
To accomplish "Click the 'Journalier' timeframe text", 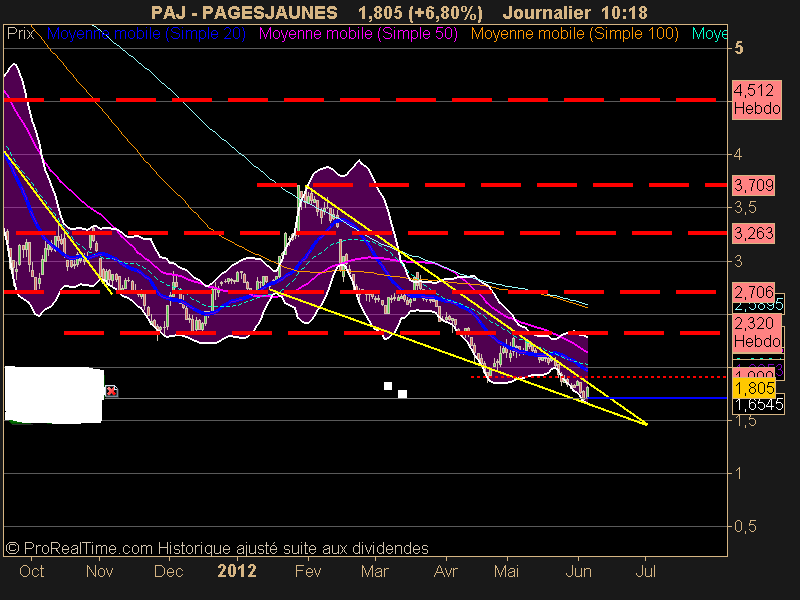I will (546, 12).
